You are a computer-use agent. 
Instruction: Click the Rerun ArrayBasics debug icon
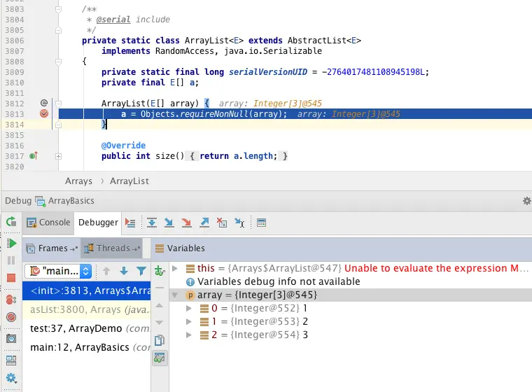tap(11, 222)
